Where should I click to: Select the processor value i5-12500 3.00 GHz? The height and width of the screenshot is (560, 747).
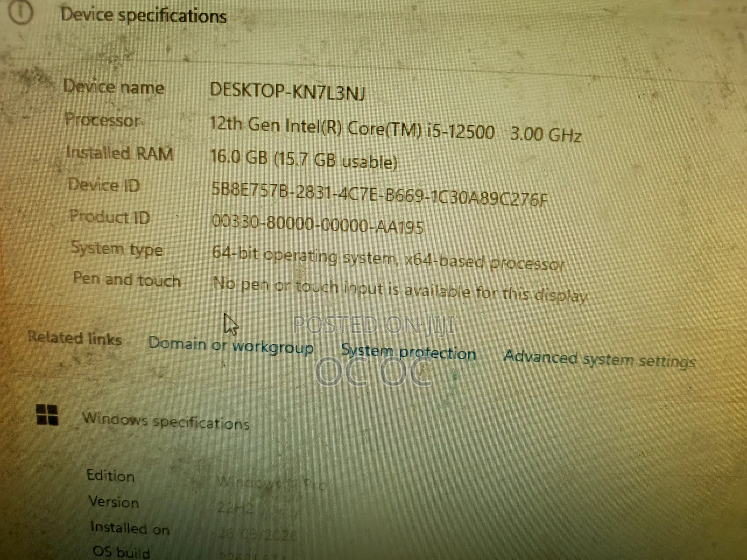395,130
